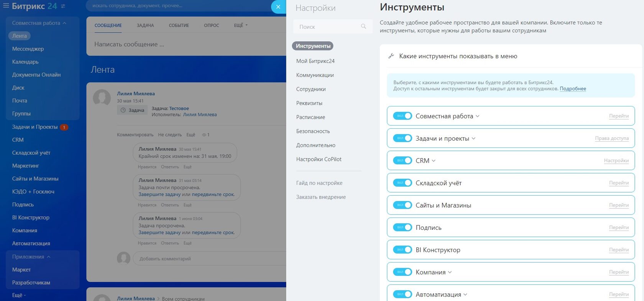Viewport: 644px width, 301px height.
Task: Toggle BI Конструктор tool switch
Action: [402, 249]
